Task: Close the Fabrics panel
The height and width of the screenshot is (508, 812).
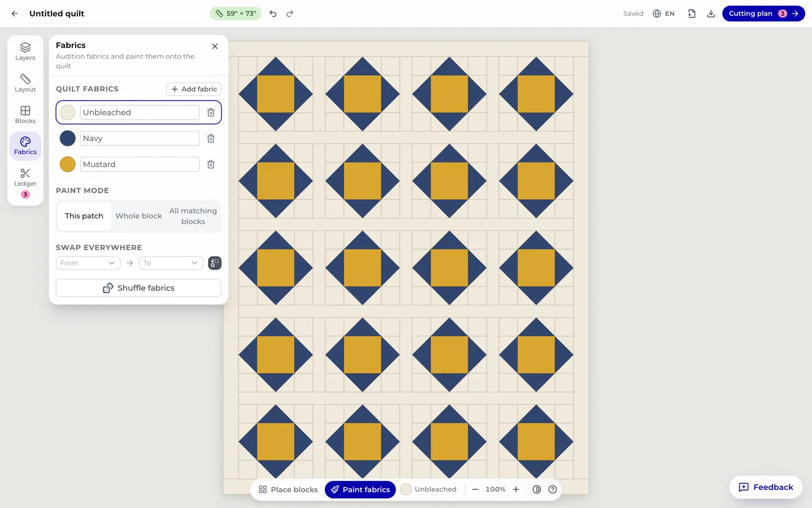Action: [215, 46]
